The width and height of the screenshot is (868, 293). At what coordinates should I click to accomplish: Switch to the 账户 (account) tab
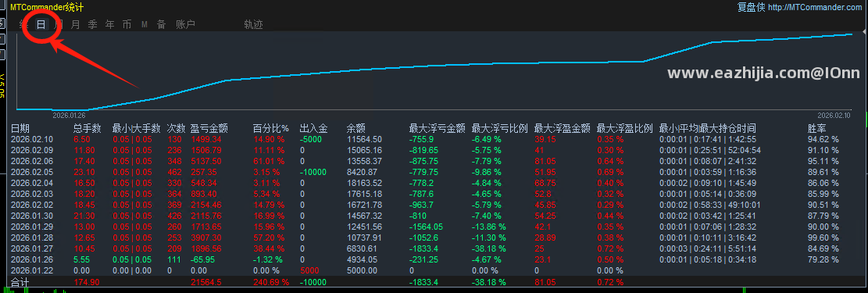pyautogui.click(x=185, y=24)
